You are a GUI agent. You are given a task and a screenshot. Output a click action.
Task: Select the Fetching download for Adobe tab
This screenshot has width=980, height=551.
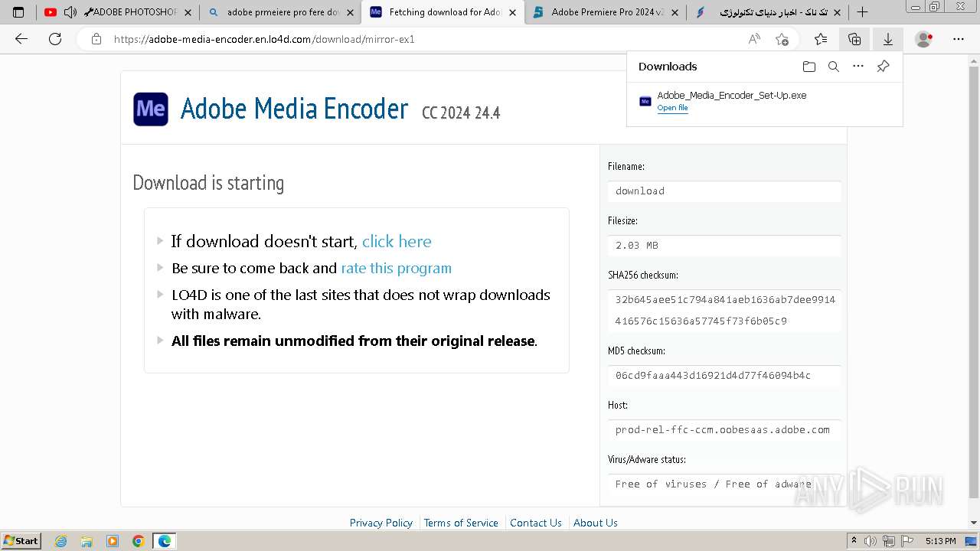[443, 12]
